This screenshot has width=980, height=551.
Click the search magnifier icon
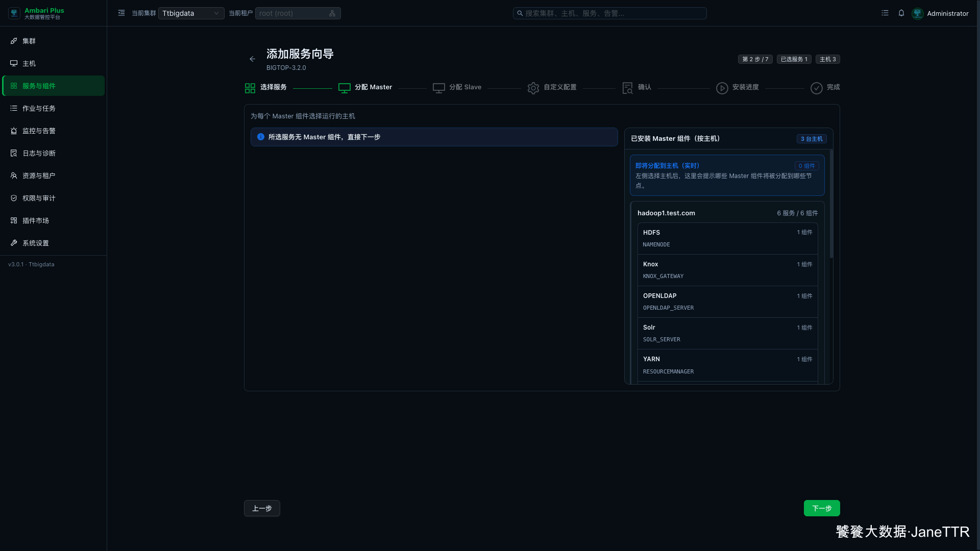520,13
